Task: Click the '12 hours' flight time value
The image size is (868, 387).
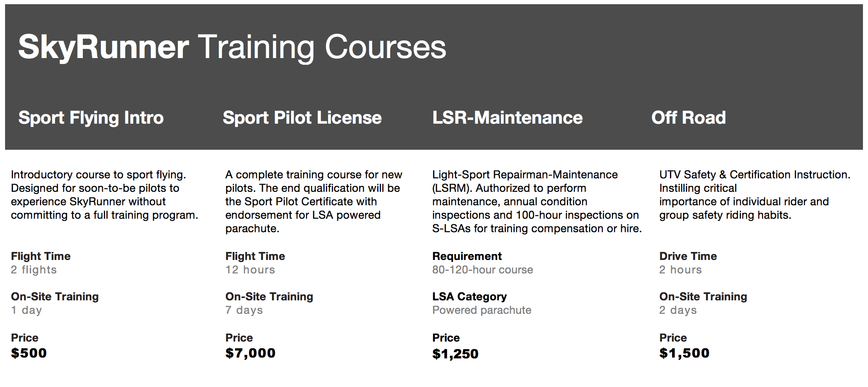Action: pyautogui.click(x=250, y=270)
